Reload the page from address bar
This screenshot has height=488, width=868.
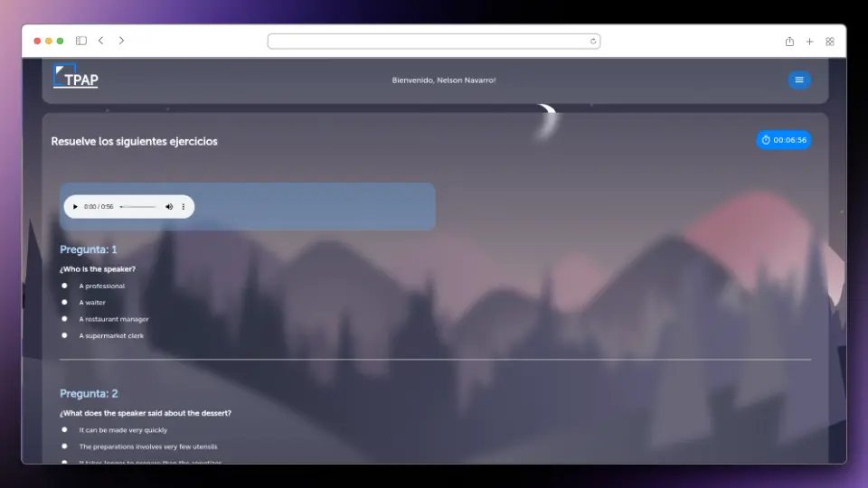[593, 41]
